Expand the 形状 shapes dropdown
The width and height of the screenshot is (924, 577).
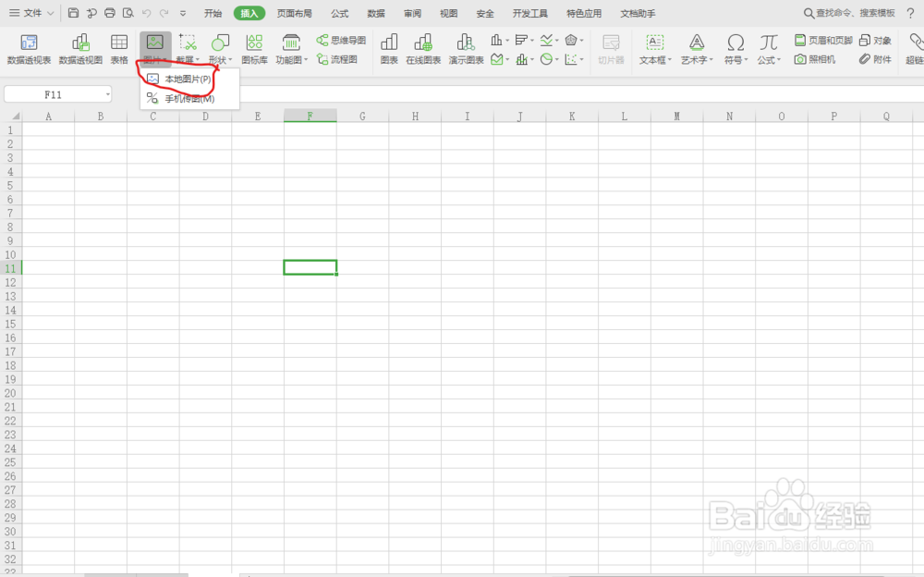pos(230,60)
